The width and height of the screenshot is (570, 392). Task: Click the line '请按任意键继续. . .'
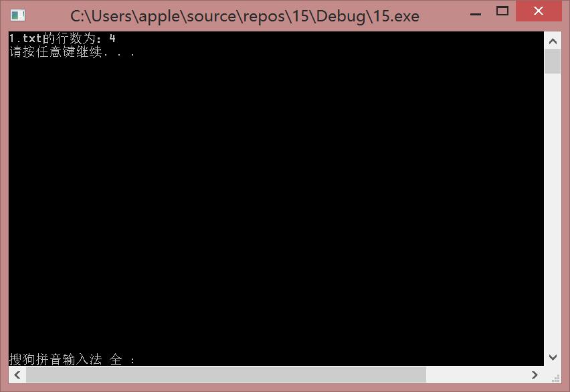click(72, 52)
